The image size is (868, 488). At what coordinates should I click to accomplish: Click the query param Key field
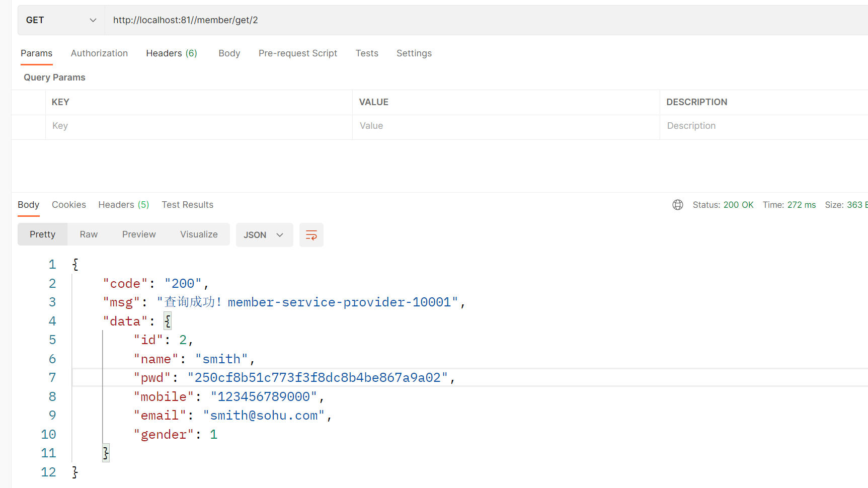coord(199,126)
